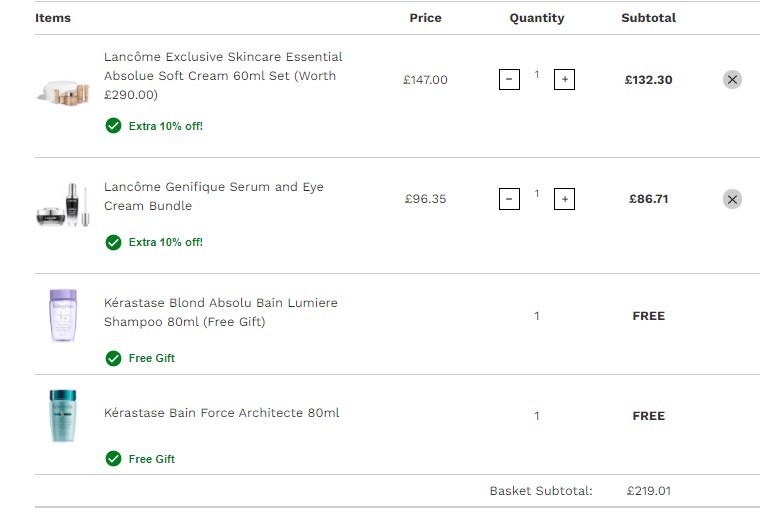Click the Basket Subtotal amount £219.01
The width and height of the screenshot is (765, 517).
pos(648,491)
